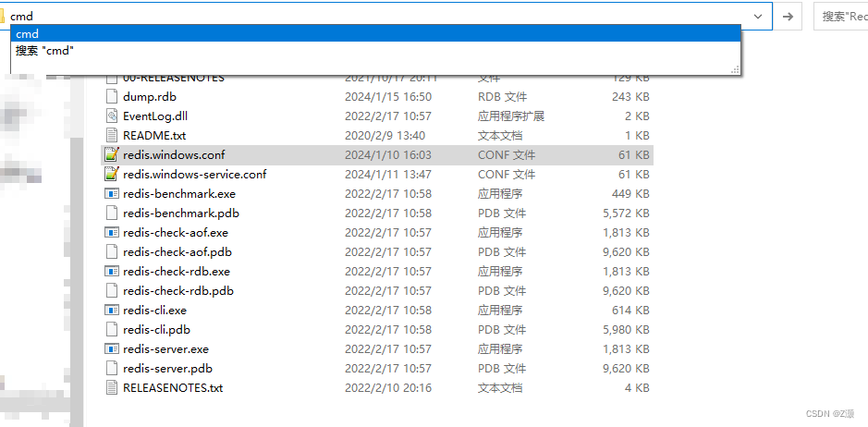Click the 614 KB size of redis-cli.exe
This screenshot has width=868, height=427.
[x=630, y=311]
